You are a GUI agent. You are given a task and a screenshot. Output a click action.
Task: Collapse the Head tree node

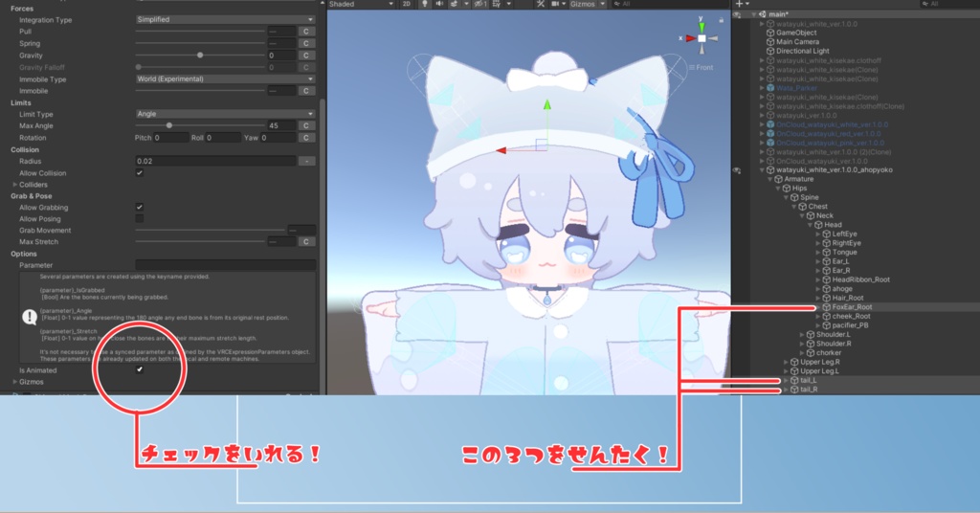810,225
